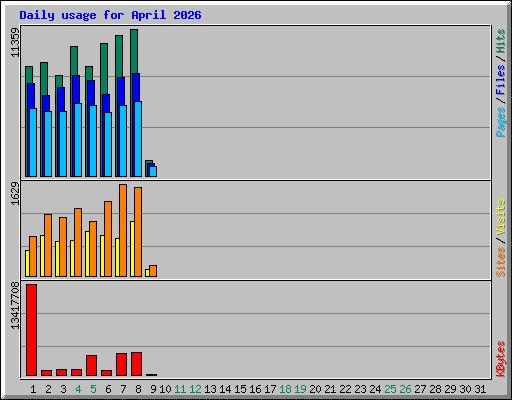512x400 pixels.
Task: Click day 6 on the x-axis
Action: tap(108, 389)
